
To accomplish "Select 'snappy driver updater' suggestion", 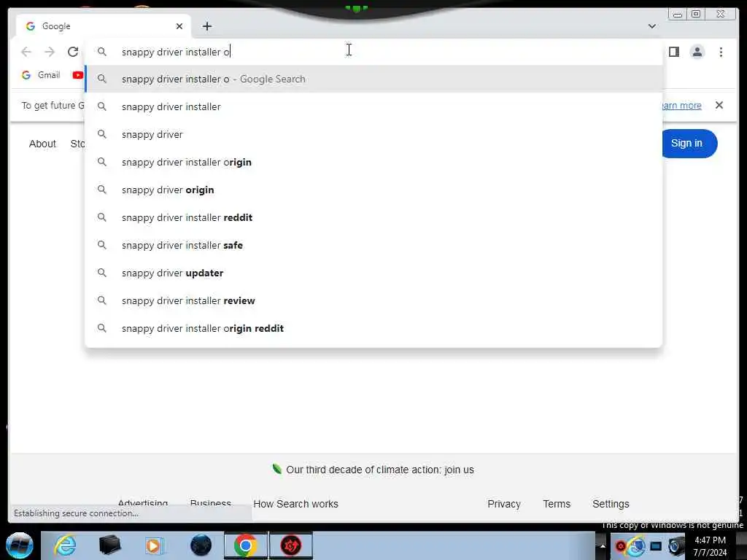I will tap(373, 273).
